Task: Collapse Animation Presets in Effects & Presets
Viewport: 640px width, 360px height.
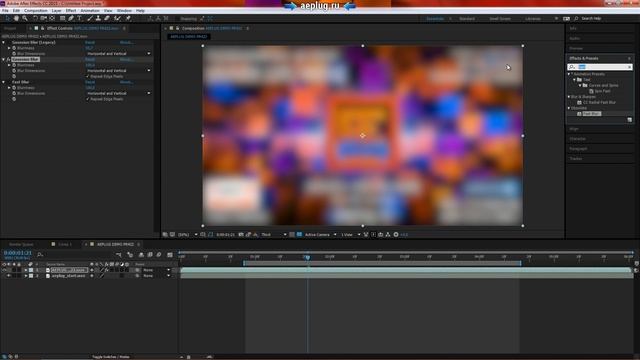Action: [x=569, y=74]
